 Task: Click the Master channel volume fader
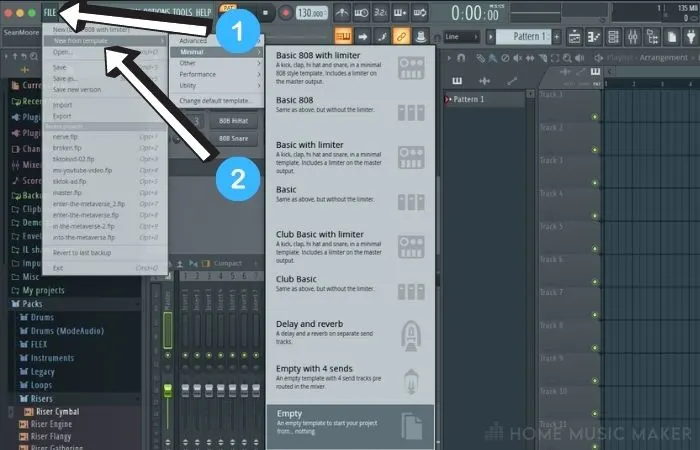click(168, 391)
